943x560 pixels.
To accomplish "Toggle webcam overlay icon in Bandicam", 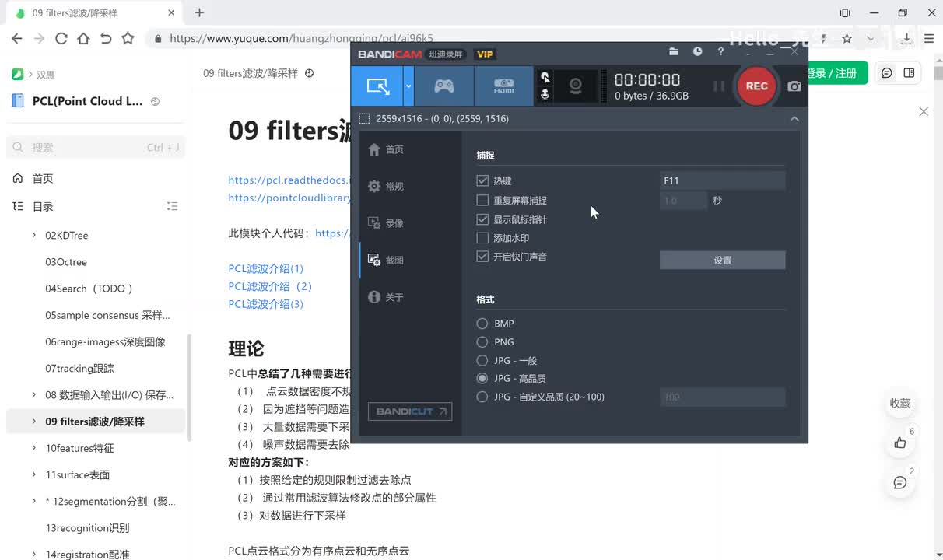I will tap(576, 86).
